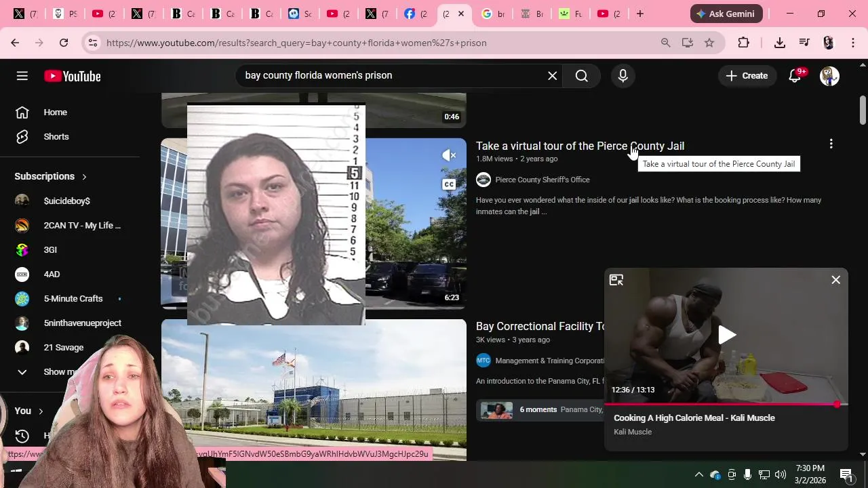The width and height of the screenshot is (868, 488).
Task: Expand miniplayer to full watch page
Action: (616, 280)
